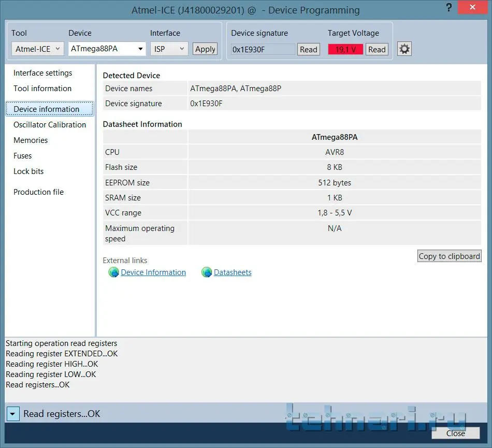Screen dimensions: 492x448
Task: Click the 'Maximum operating speed' row label
Action: (140, 234)
